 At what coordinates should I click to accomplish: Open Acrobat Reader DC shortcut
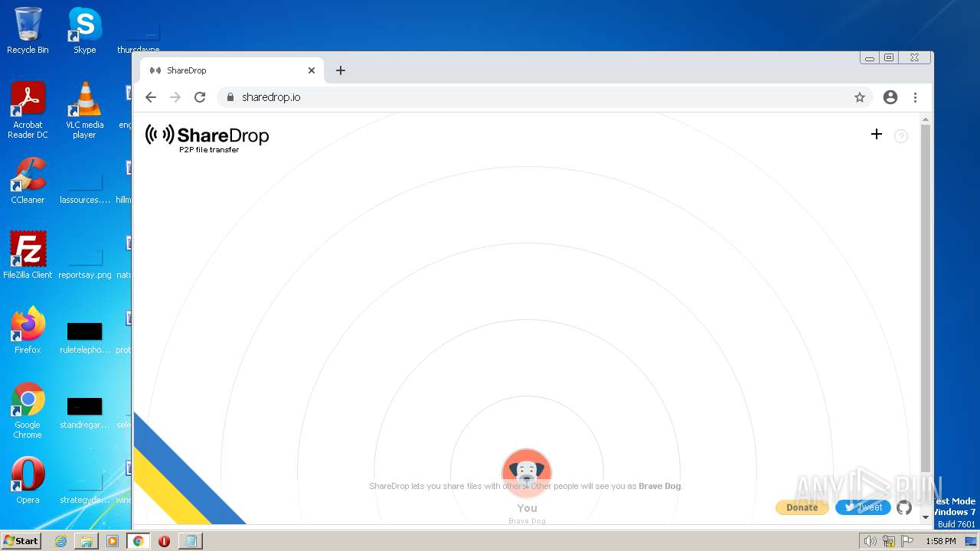pos(28,110)
